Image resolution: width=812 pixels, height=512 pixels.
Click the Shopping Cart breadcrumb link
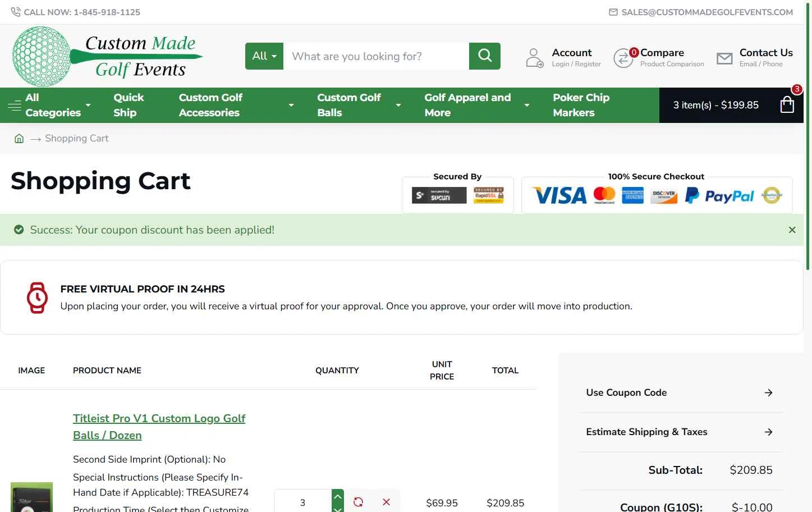tap(77, 139)
